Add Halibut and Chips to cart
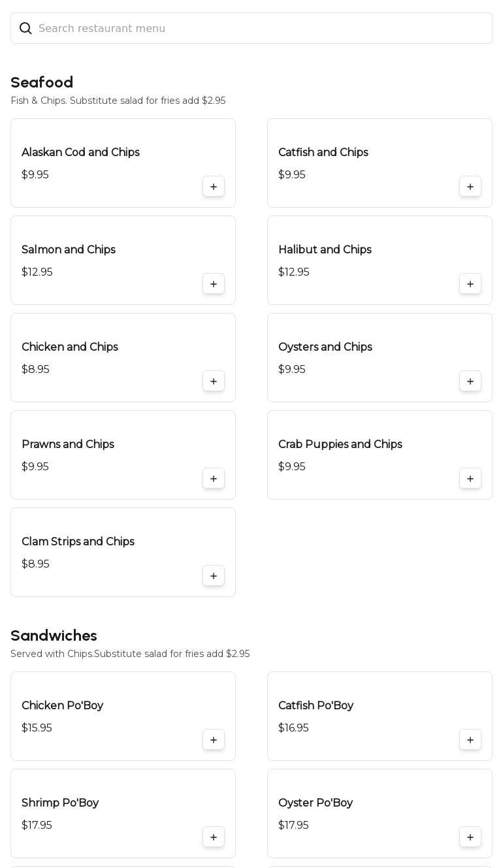 470,284
